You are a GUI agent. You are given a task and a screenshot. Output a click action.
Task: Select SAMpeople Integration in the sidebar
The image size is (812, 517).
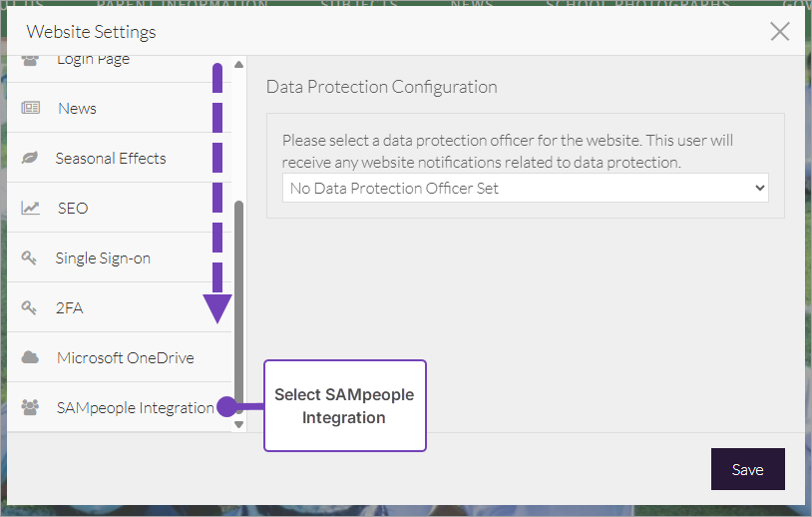pyautogui.click(x=135, y=407)
